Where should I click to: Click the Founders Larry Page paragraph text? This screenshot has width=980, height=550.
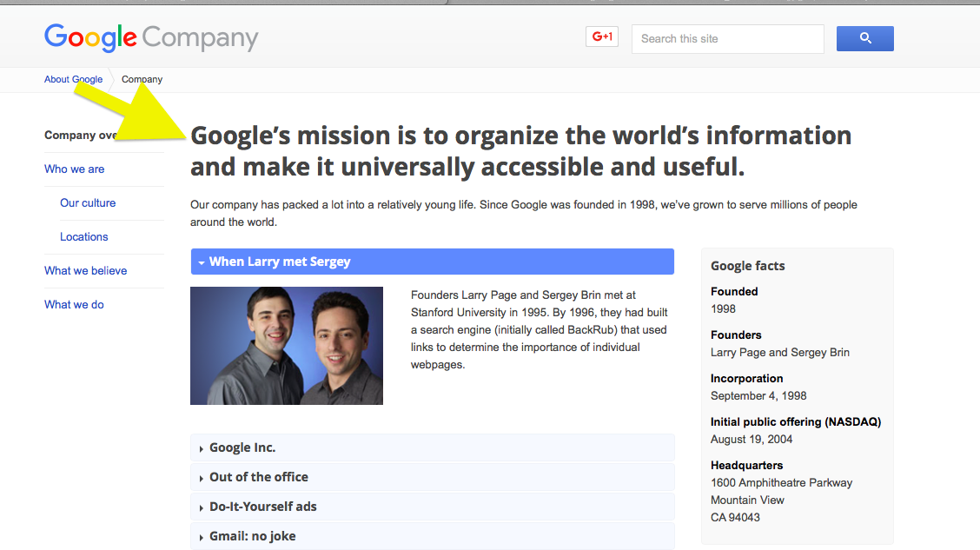[539, 330]
